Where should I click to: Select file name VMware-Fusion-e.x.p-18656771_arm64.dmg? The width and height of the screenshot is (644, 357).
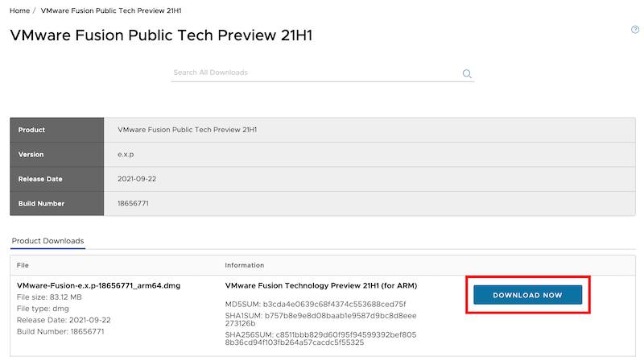click(x=98, y=285)
